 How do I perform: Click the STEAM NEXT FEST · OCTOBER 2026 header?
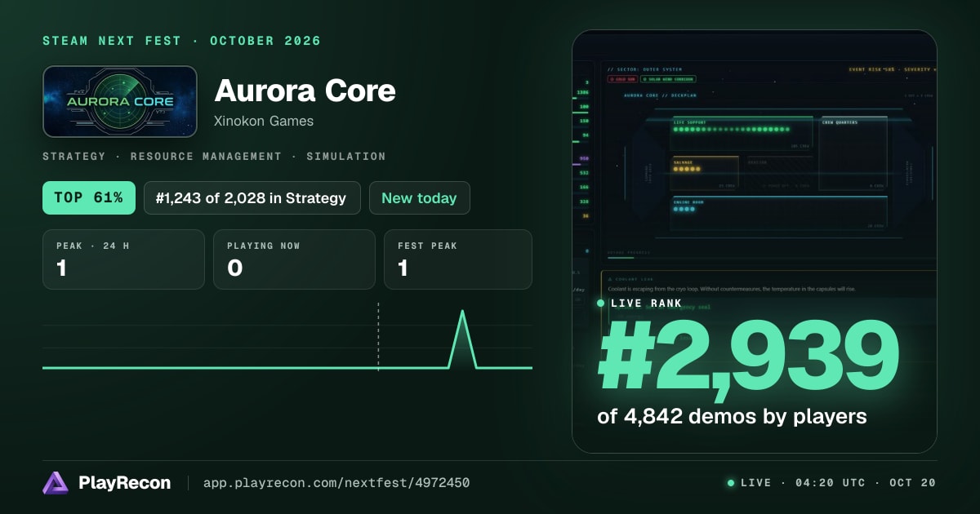181,41
